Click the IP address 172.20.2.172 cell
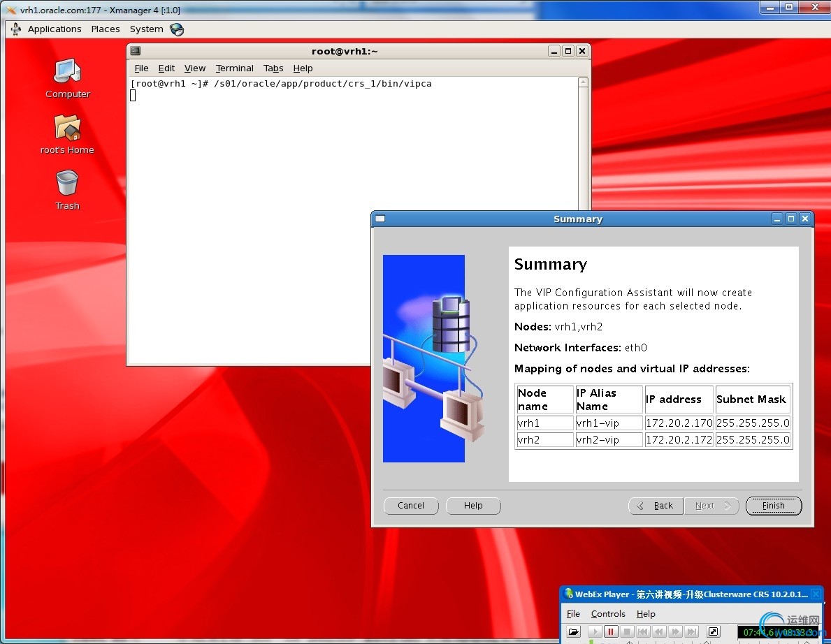831x644 pixels. click(x=679, y=440)
